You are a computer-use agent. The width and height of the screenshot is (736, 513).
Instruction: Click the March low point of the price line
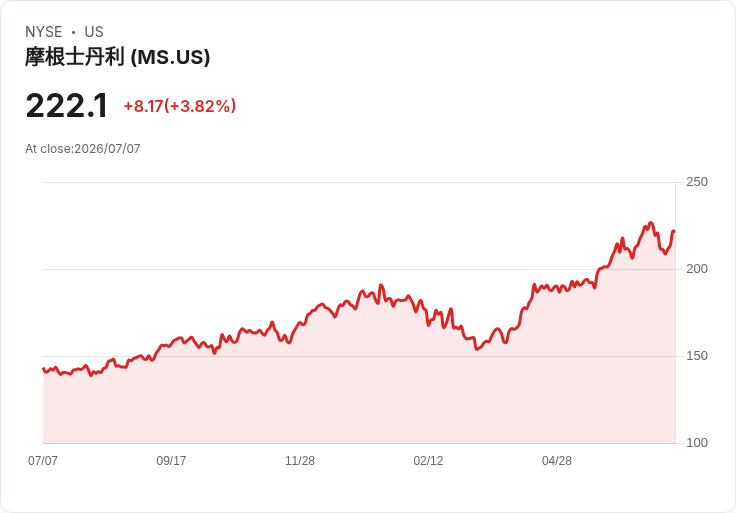[x=476, y=349]
